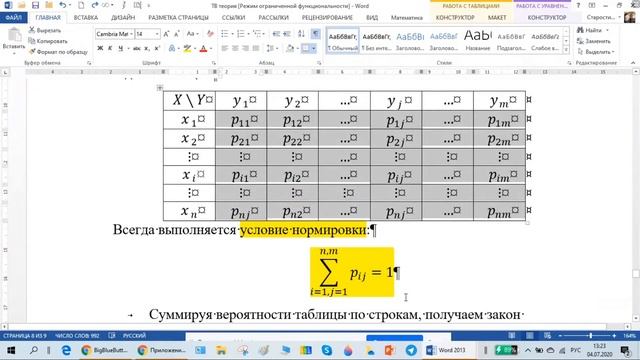Viewport: 640px width, 360px height.
Task: Expand the Styles gallery more arrow
Action: tap(566, 49)
